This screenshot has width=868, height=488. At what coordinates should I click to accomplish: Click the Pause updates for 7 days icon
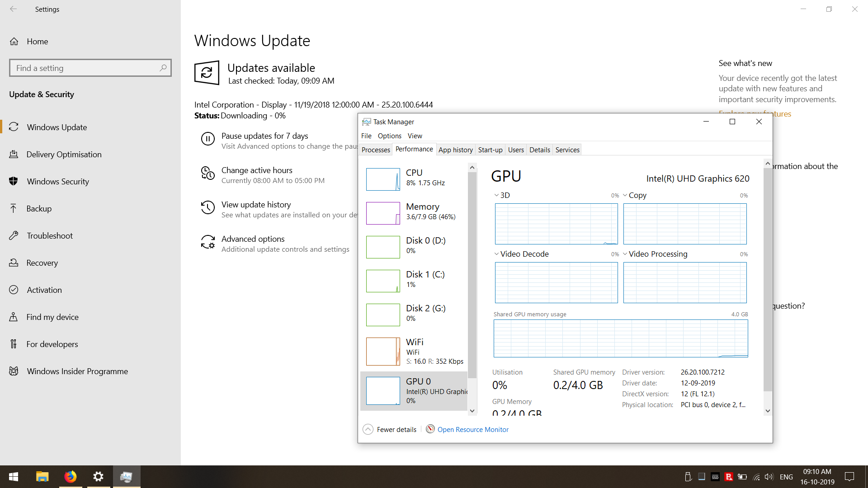point(208,139)
